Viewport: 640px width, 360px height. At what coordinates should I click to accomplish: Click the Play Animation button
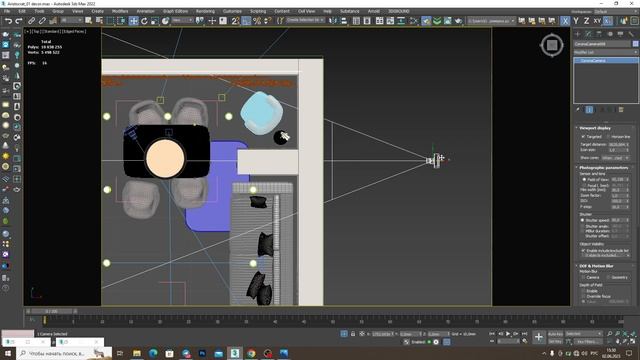click(508, 334)
